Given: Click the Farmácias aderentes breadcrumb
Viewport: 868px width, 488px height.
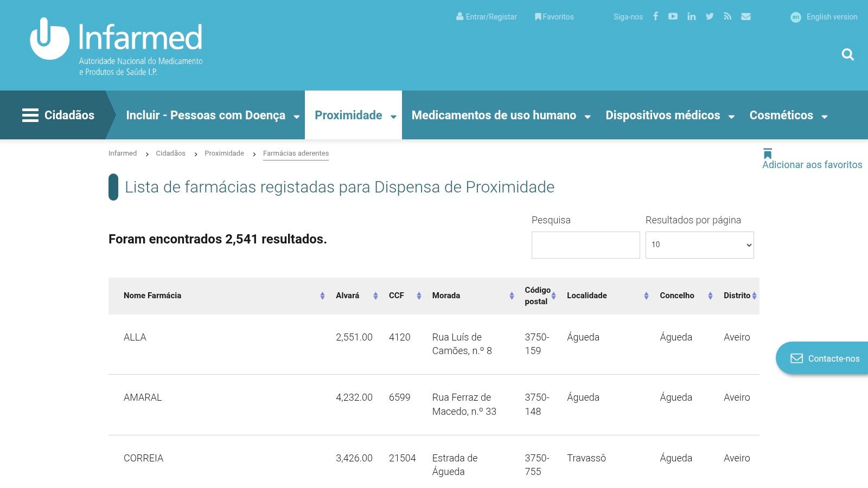Looking at the screenshot, I should 296,153.
